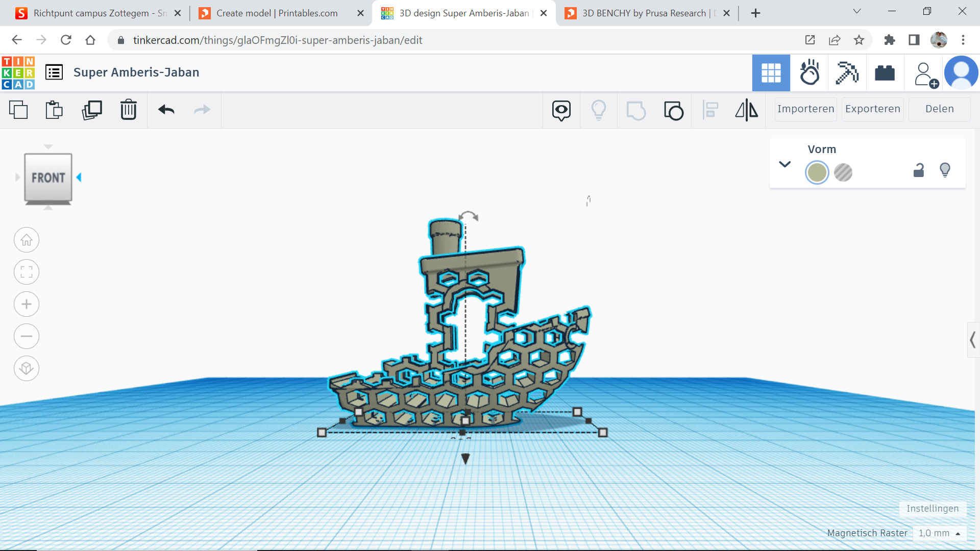Collapse the Vorm panel chevron
The image size is (980, 551).
pyautogui.click(x=785, y=164)
